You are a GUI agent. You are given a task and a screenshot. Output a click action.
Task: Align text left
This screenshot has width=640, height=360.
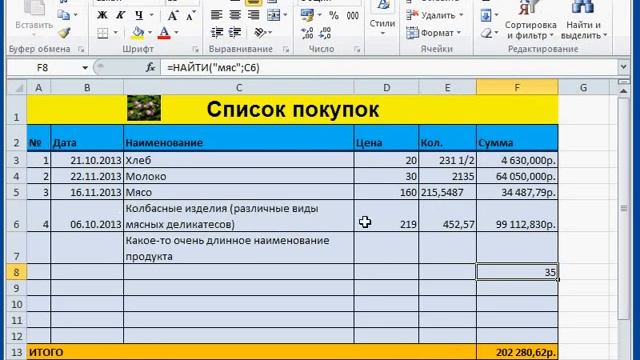pyautogui.click(x=216, y=16)
